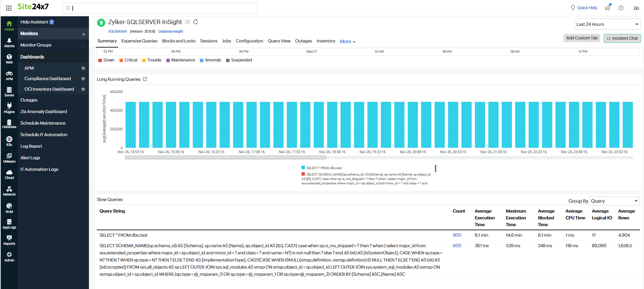Open the Configuration tab
This screenshot has width=644, height=289.
point(249,41)
